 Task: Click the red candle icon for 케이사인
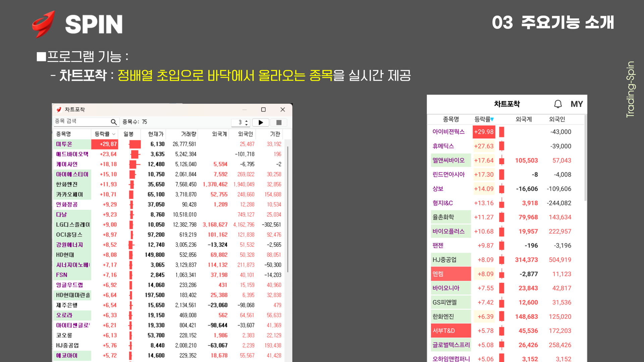pyautogui.click(x=133, y=164)
